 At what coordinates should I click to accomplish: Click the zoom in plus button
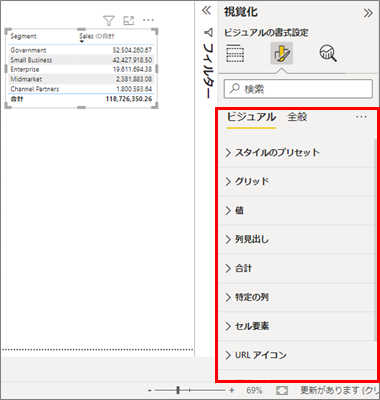pos(232,390)
